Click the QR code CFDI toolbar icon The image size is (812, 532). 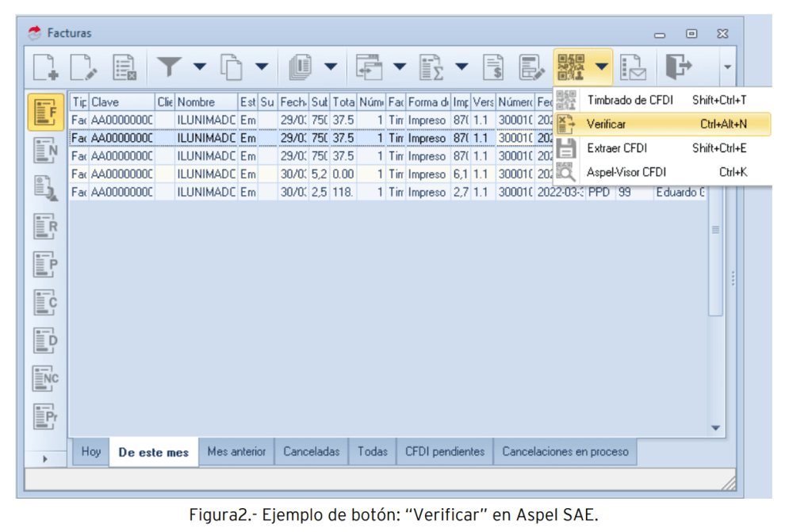[x=571, y=67]
